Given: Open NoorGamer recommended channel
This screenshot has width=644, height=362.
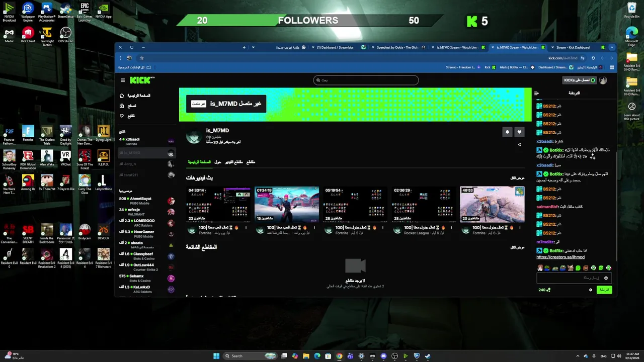Looking at the screenshot, I should (146, 234).
